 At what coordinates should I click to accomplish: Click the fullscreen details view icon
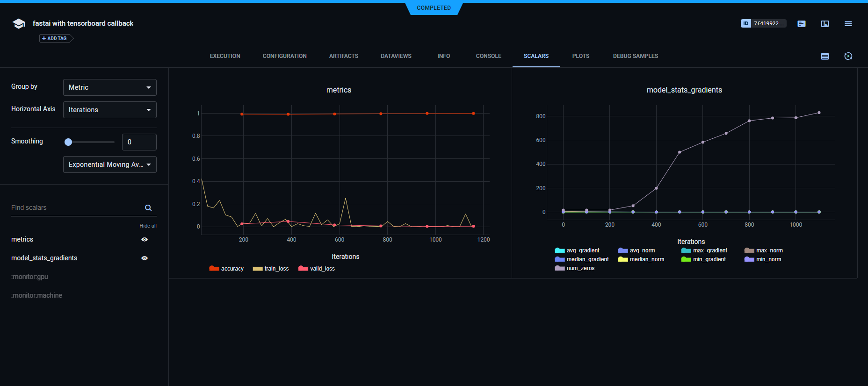(825, 24)
